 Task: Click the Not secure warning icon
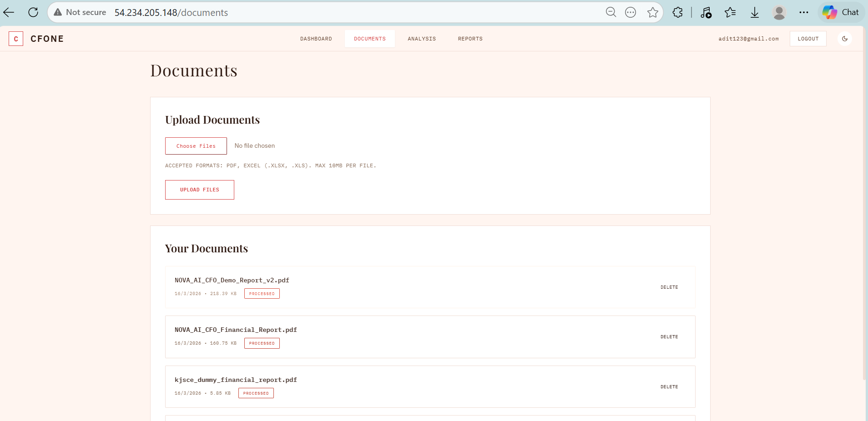(x=58, y=12)
